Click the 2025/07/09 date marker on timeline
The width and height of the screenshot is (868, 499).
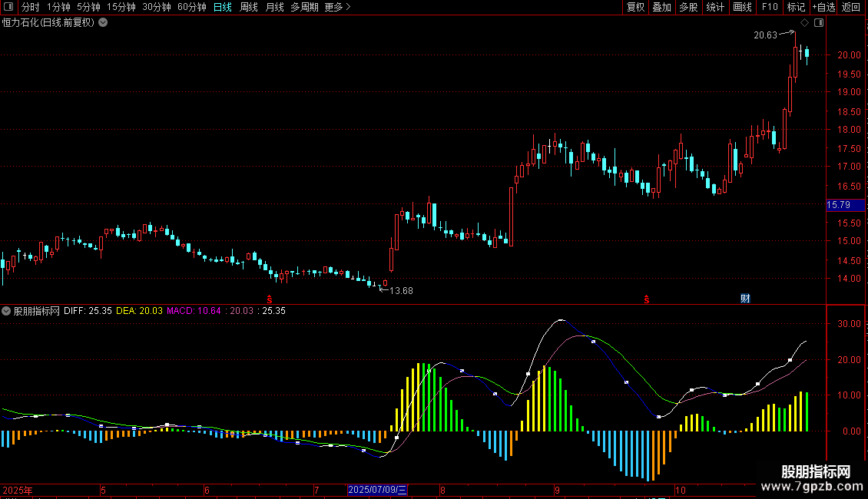[377, 490]
